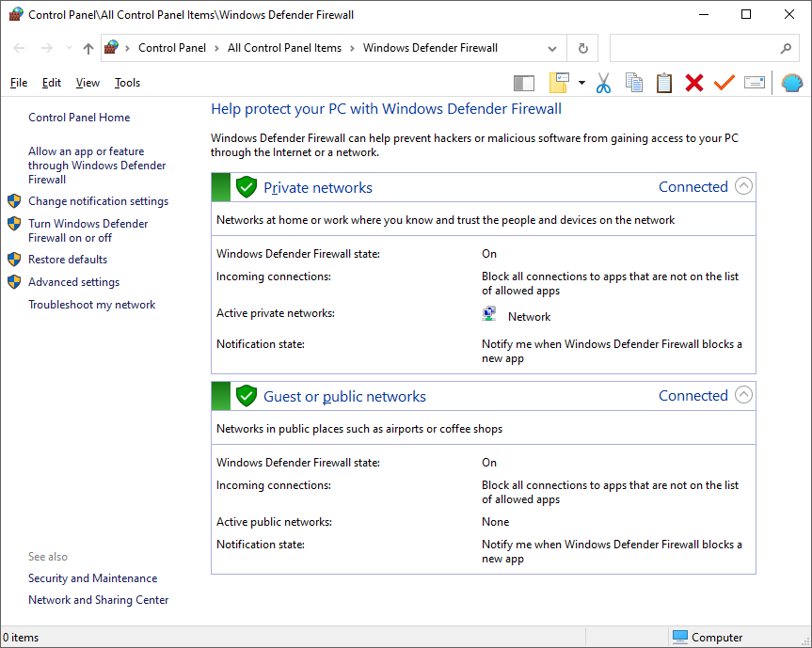Open the View menu
The height and width of the screenshot is (648, 812).
88,83
